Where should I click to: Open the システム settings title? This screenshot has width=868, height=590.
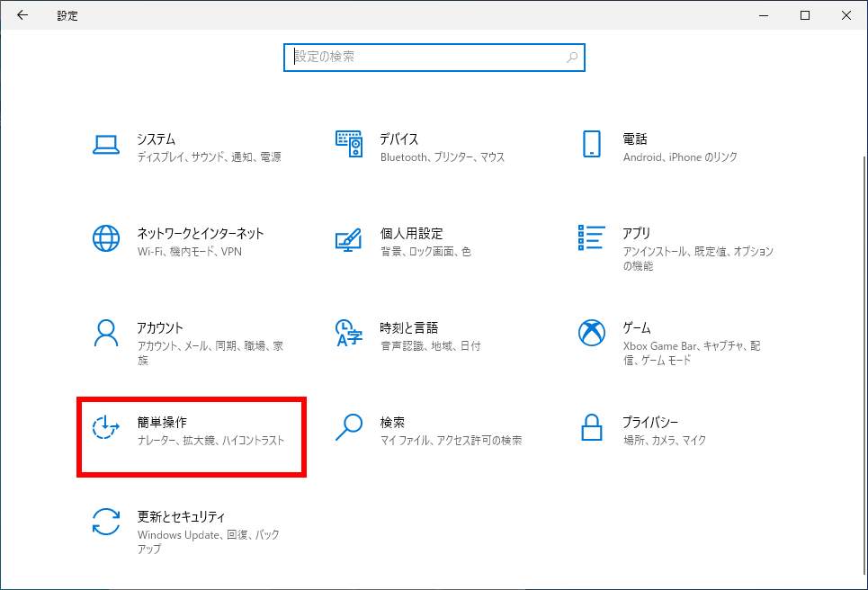(x=157, y=139)
